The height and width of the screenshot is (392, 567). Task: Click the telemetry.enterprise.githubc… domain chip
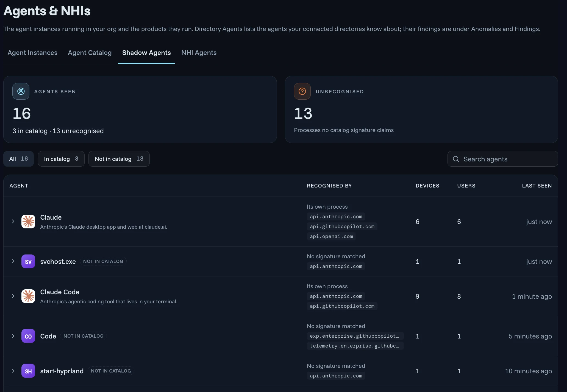click(x=355, y=346)
